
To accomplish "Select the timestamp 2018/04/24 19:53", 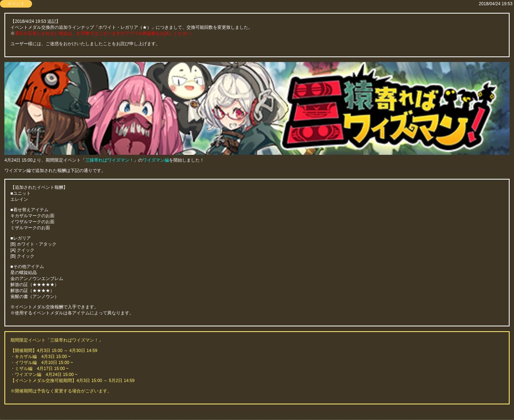I will click(495, 4).
